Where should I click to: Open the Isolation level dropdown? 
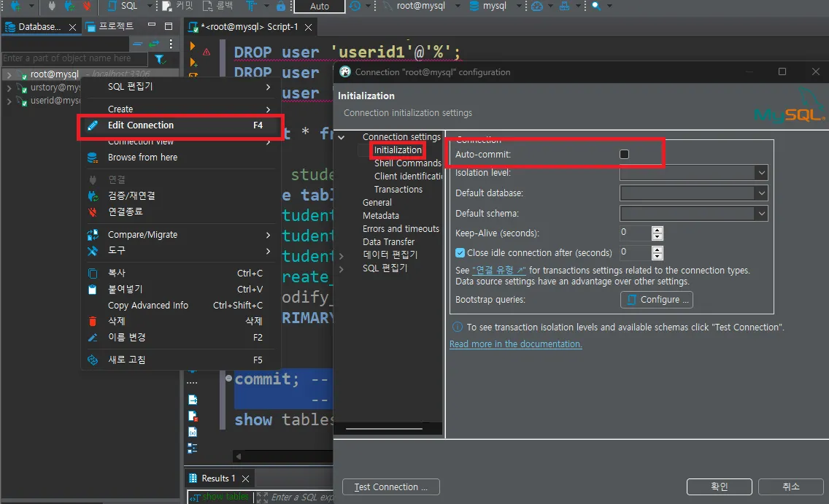click(694, 173)
